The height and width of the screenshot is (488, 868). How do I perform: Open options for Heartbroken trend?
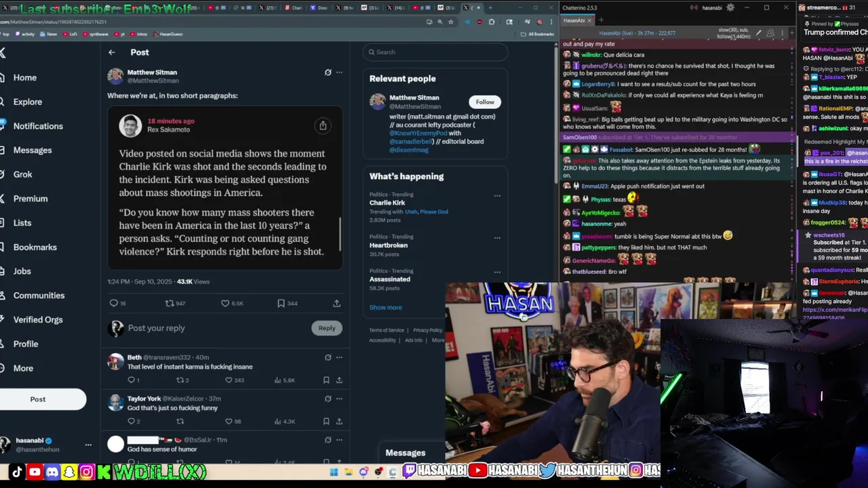tap(497, 238)
